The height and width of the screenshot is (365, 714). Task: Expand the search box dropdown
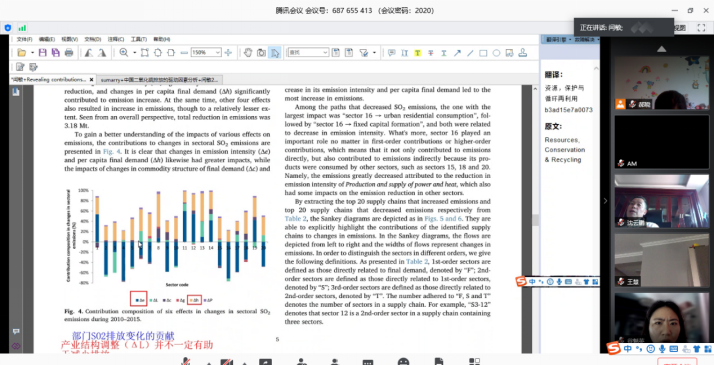point(325,53)
